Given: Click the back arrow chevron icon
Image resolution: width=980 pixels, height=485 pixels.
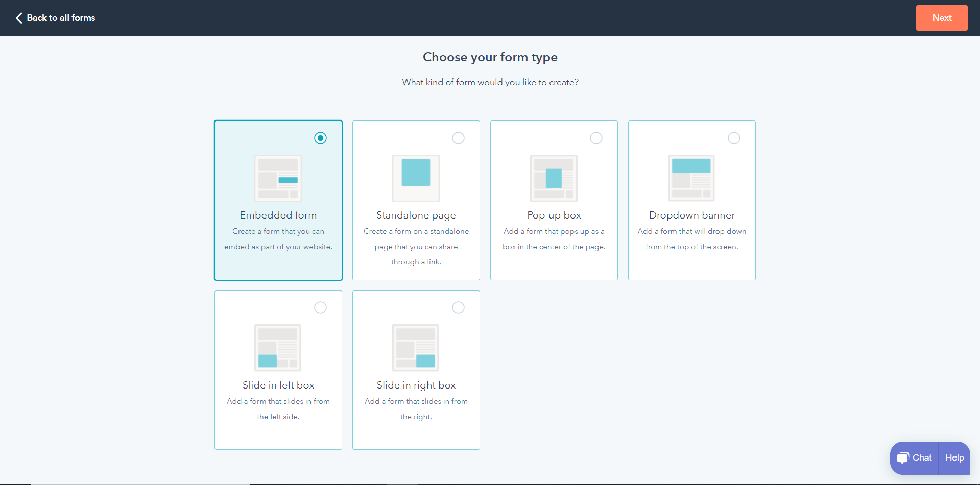Looking at the screenshot, I should coord(19,18).
